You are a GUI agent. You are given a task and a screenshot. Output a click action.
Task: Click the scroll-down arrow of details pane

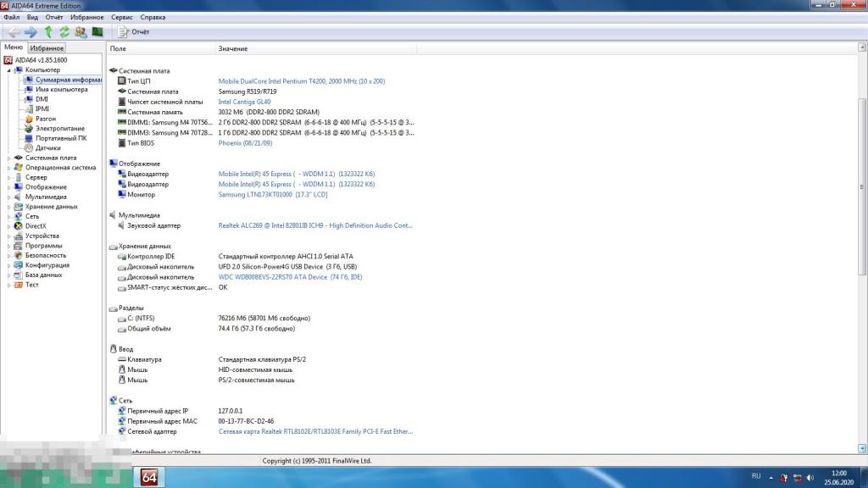tap(862, 448)
